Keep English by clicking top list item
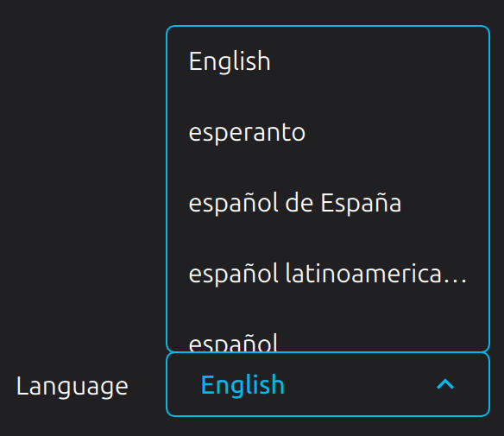 [x=328, y=61]
